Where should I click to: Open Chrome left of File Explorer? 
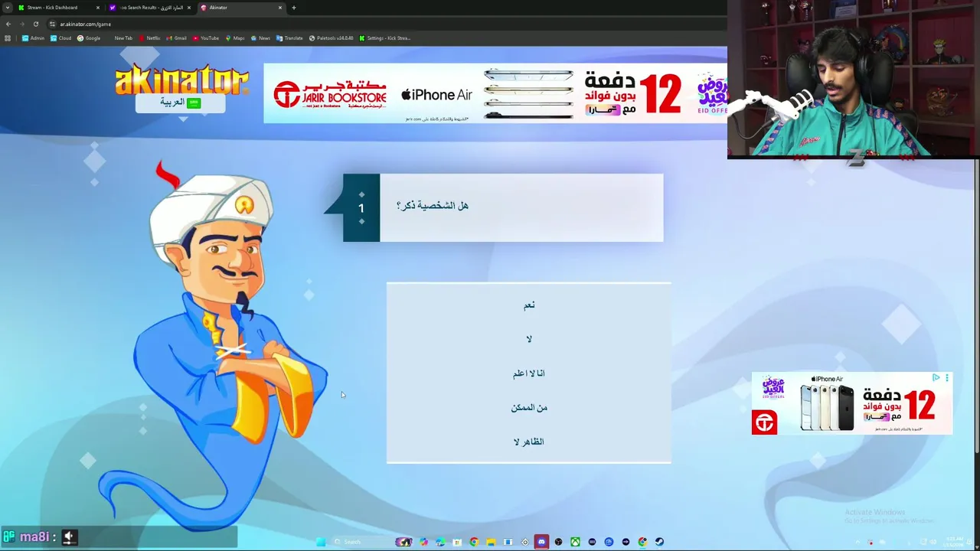tap(474, 542)
